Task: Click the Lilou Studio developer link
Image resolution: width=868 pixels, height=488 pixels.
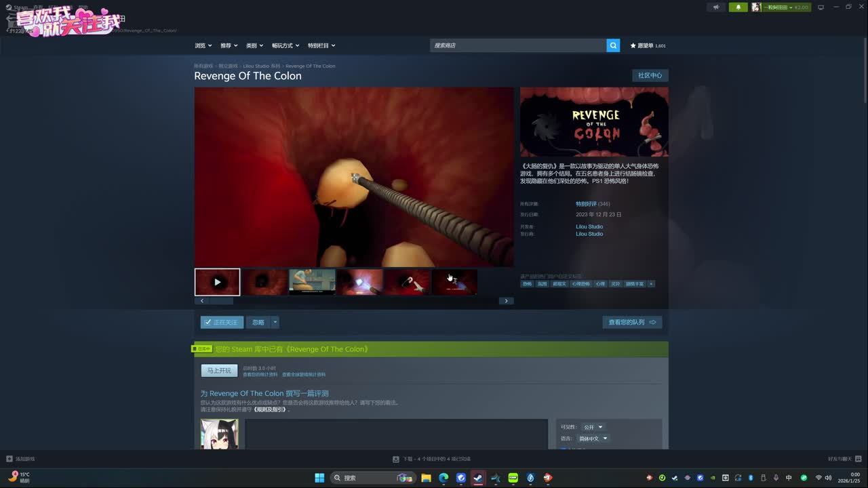Action: click(589, 226)
